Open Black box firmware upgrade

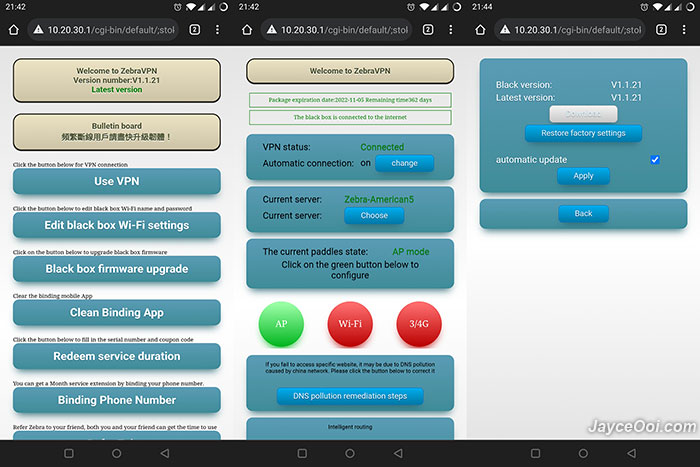tap(117, 269)
